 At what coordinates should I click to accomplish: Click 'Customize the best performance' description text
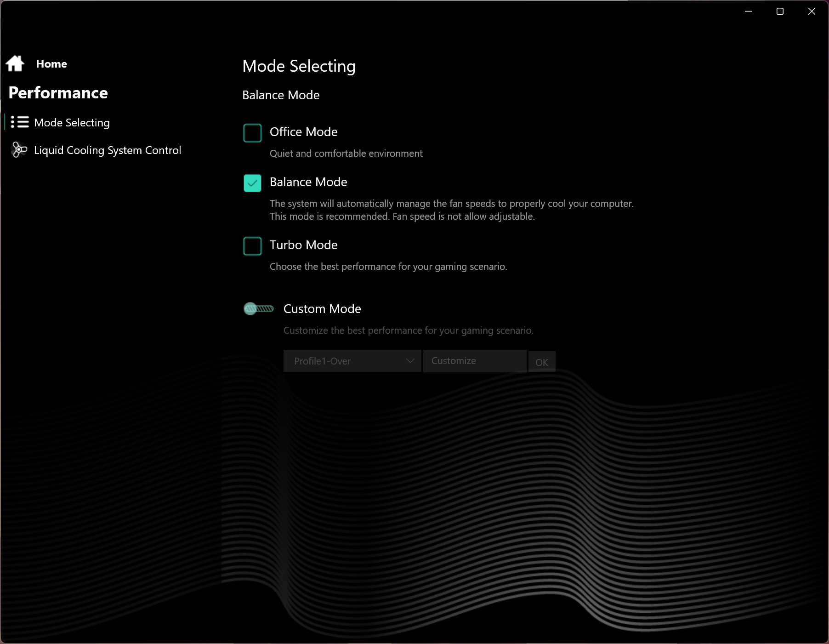coord(409,331)
